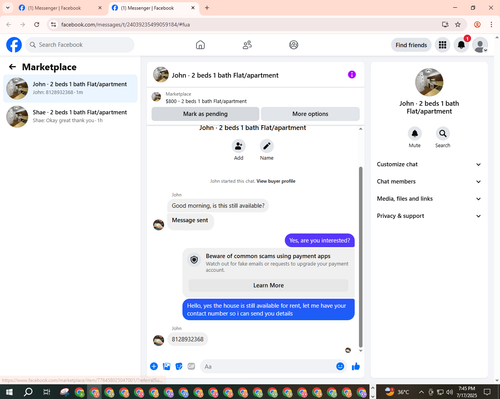
Task: Click the message input field
Action: pos(268,366)
